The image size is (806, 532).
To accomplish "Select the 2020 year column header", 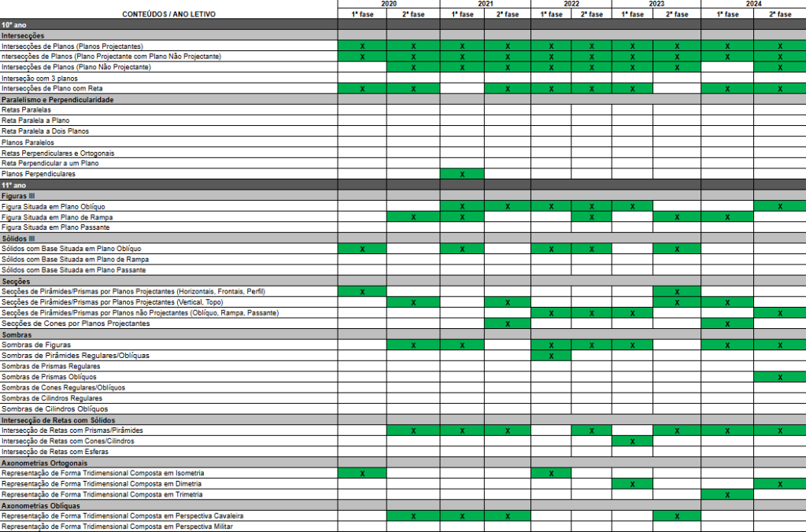I will click(x=389, y=4).
